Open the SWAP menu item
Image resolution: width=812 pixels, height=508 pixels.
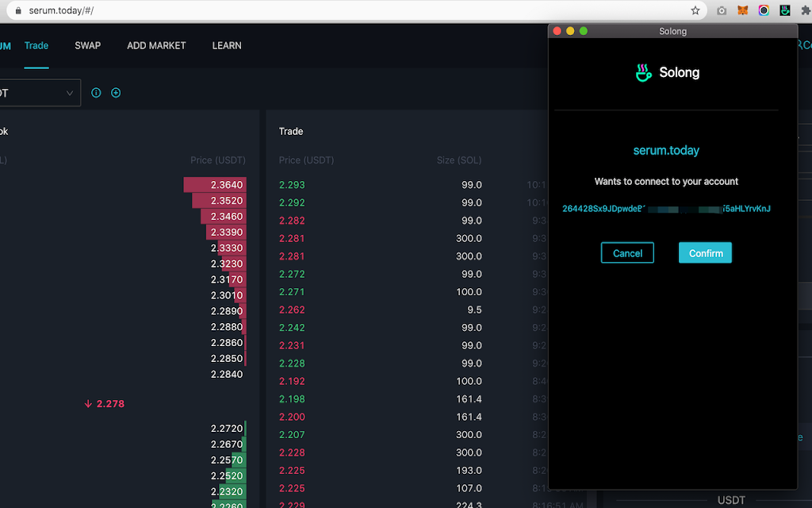click(x=87, y=45)
